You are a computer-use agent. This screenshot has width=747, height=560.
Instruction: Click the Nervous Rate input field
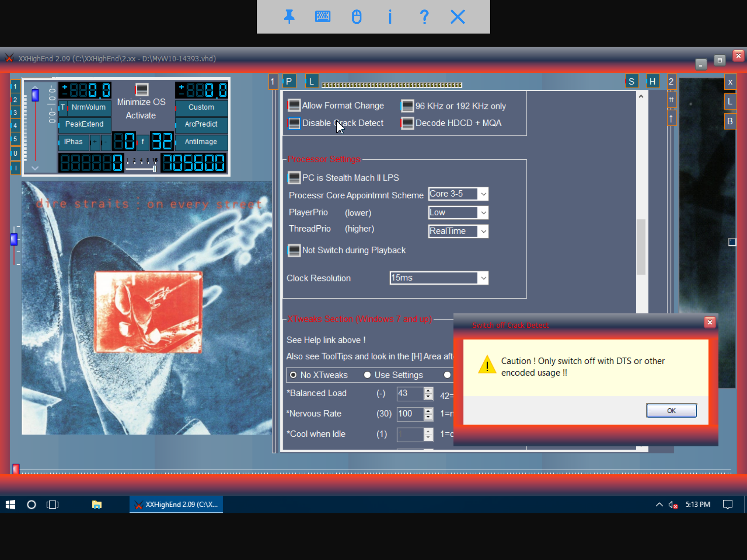pos(410,414)
